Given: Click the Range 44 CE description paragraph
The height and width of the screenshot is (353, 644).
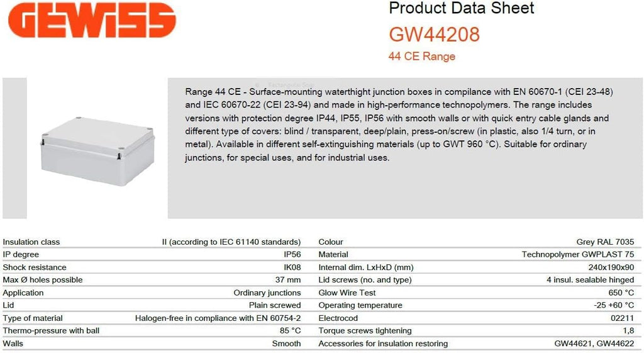Looking at the screenshot, I should pos(399,125).
